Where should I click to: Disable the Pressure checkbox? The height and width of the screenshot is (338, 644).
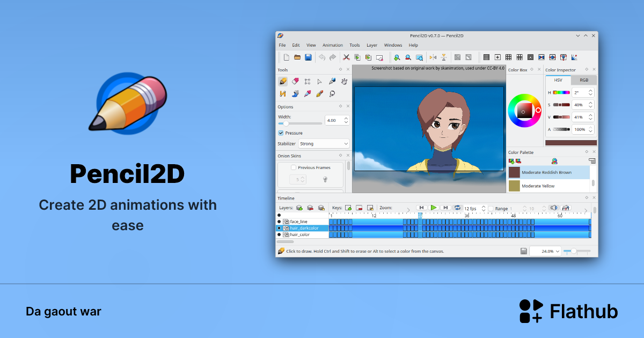coord(282,133)
